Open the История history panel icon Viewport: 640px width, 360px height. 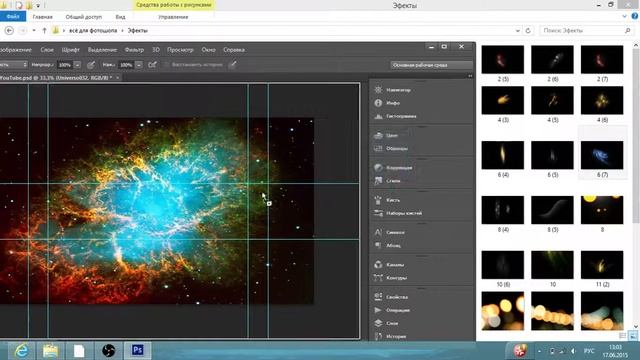click(x=378, y=336)
